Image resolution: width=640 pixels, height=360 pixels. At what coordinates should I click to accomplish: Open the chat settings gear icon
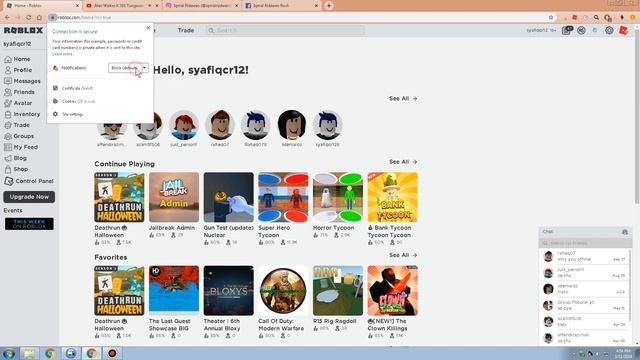pos(625,232)
